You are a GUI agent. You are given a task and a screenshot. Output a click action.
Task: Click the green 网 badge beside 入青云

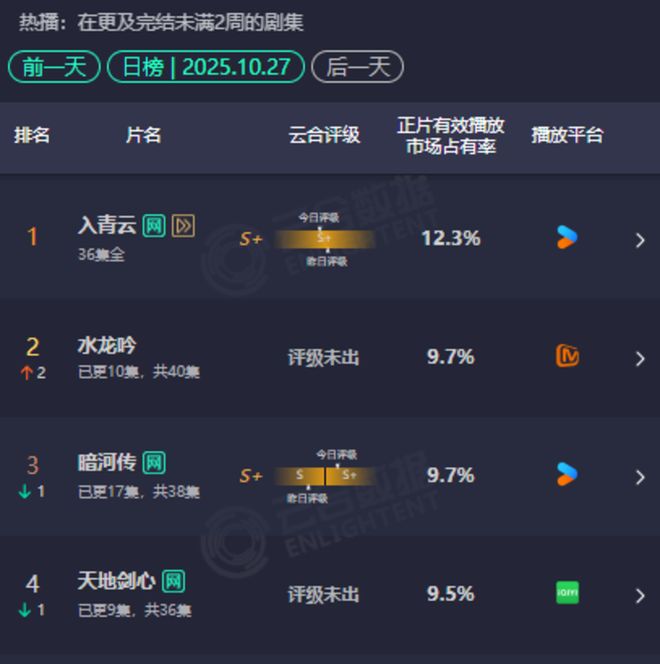[x=154, y=226]
